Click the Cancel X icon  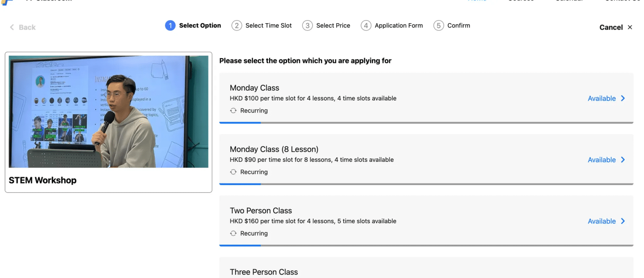(630, 27)
